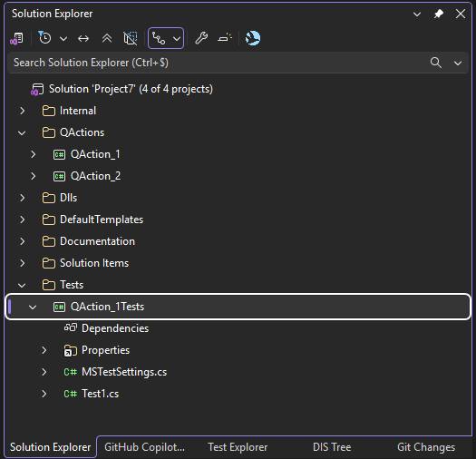Viewport: 476px width, 459px height.
Task: Click the Dependencies node icon
Action: 71,327
